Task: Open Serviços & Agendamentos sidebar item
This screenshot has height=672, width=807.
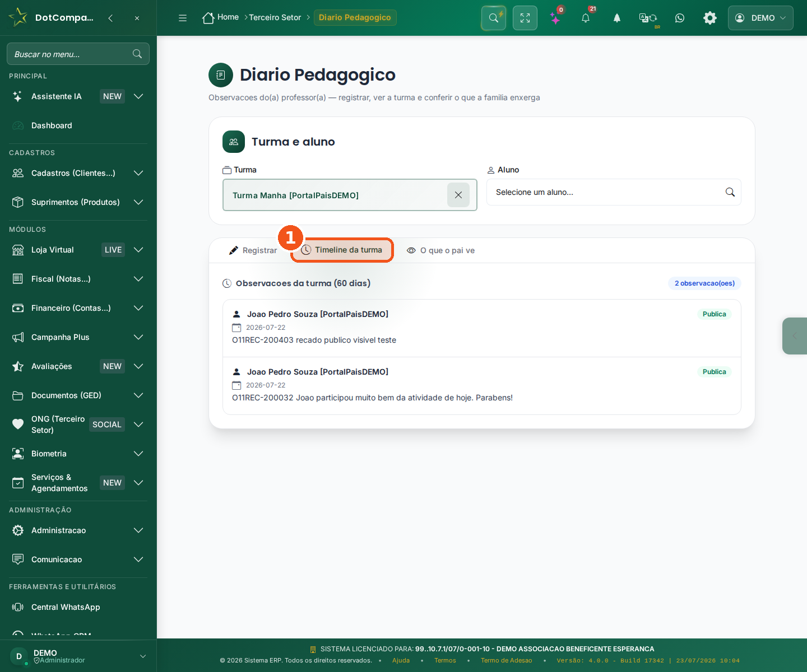Action: click(x=78, y=483)
